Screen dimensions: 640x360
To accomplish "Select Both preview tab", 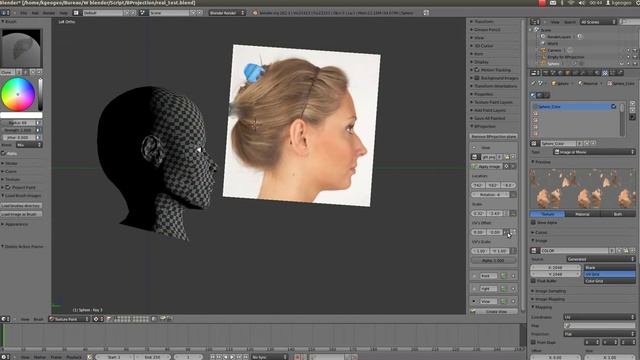I will (x=618, y=214).
